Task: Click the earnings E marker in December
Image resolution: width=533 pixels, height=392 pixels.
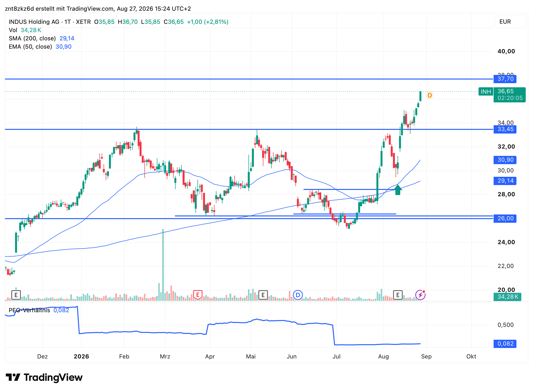Action: [16, 295]
